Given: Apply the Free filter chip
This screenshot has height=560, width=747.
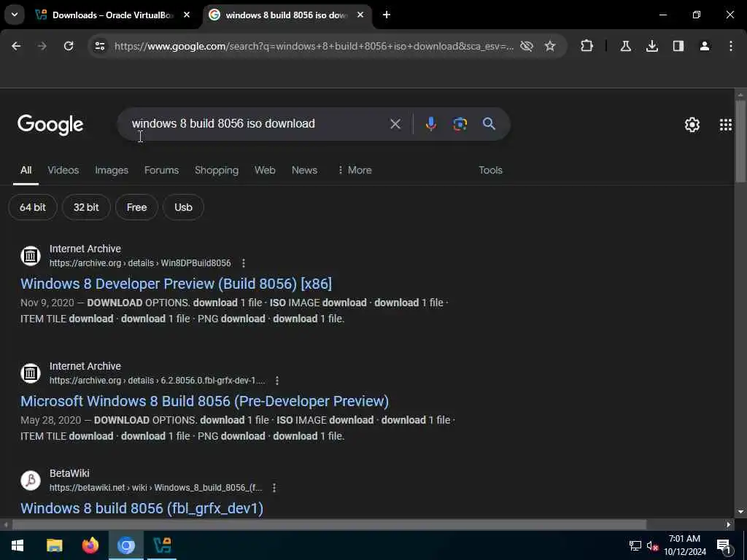Looking at the screenshot, I should (136, 208).
